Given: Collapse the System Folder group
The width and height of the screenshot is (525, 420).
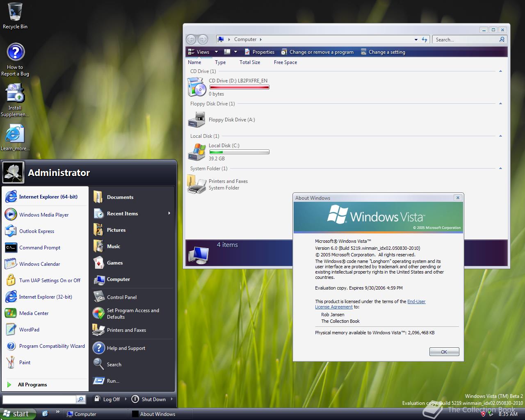Looking at the screenshot, I should (x=500, y=169).
